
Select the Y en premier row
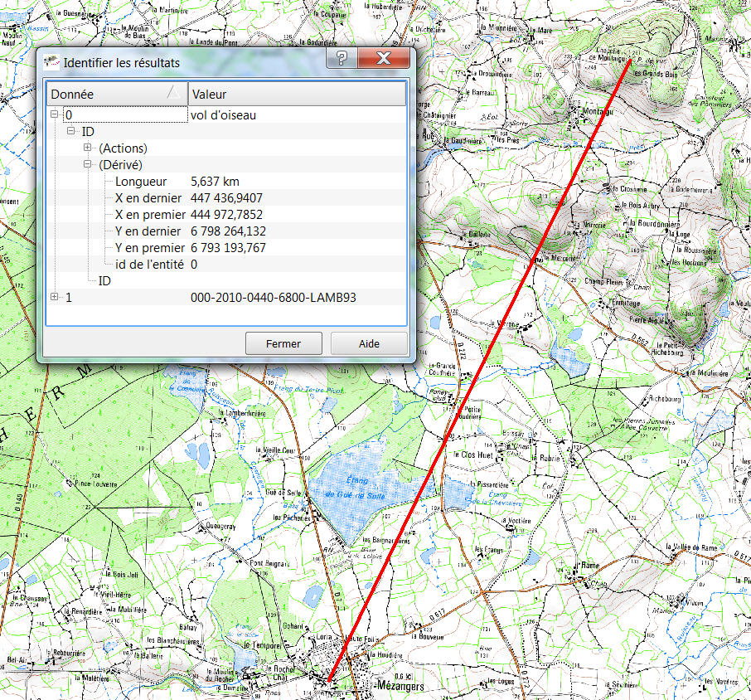(149, 247)
